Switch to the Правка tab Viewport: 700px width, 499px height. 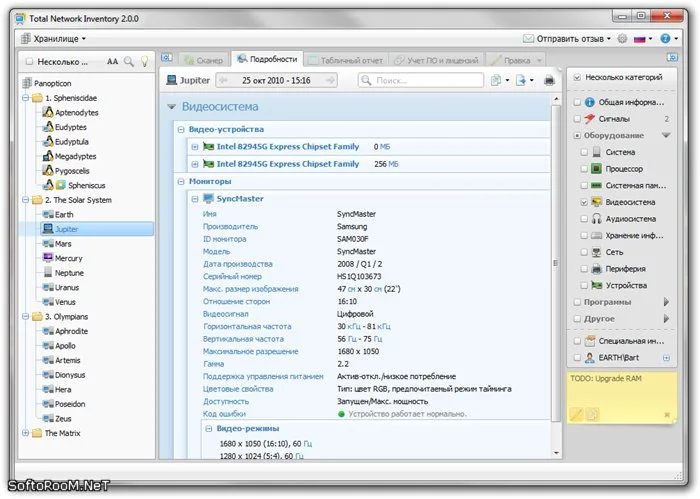tap(515, 60)
